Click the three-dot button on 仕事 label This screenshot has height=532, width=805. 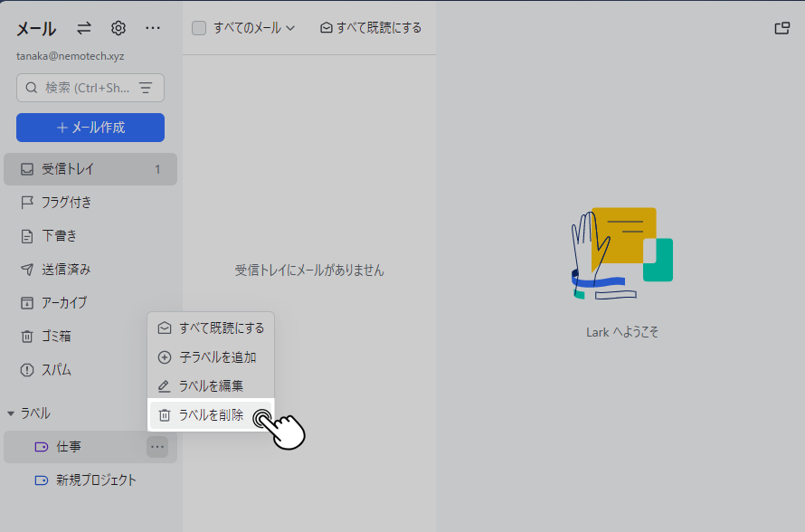[x=157, y=446]
